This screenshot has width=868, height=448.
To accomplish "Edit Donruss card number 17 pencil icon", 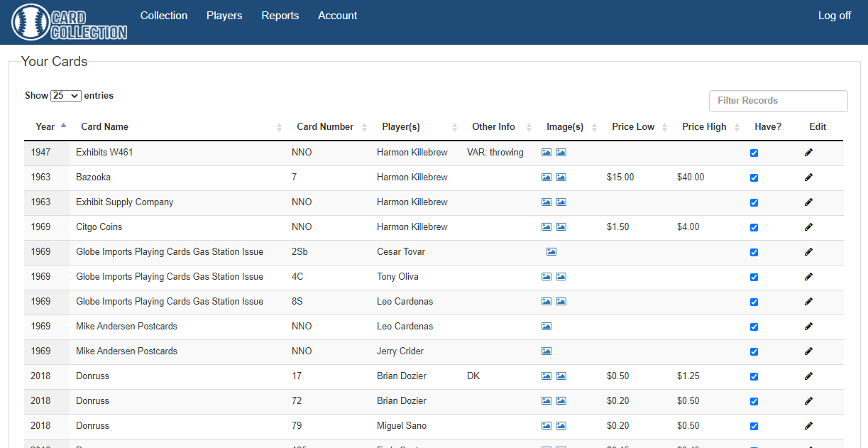I will [808, 376].
